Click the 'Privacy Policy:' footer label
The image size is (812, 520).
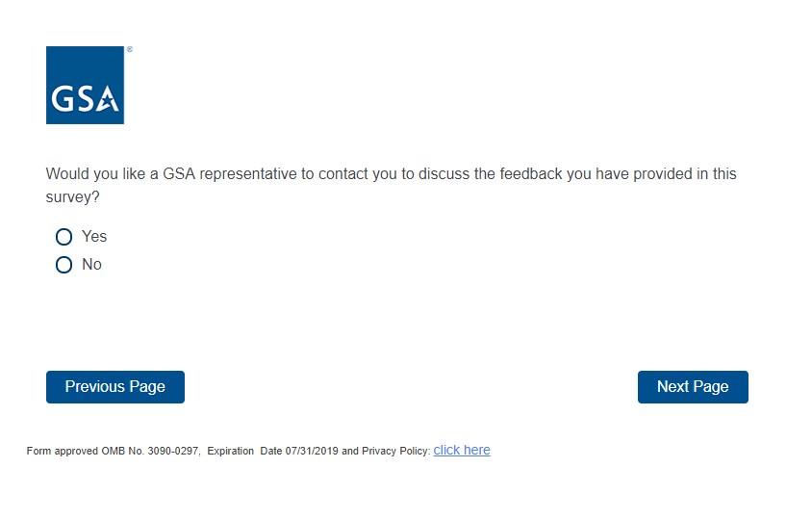point(395,452)
